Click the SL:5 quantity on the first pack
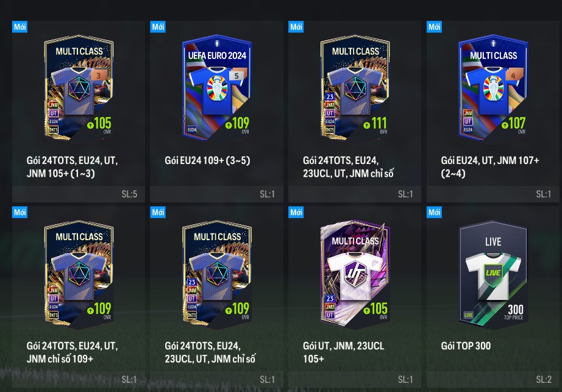 129,194
